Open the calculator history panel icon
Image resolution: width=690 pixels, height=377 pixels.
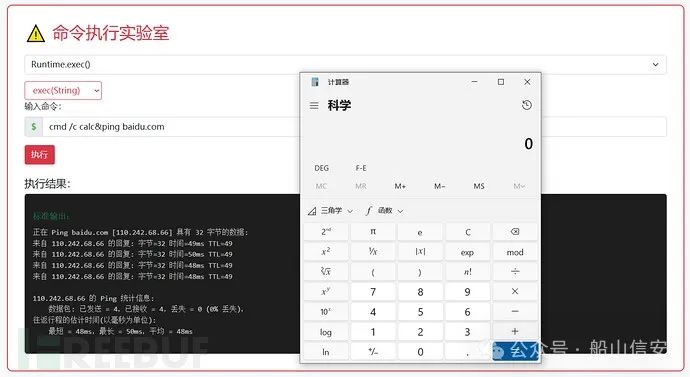tap(527, 105)
